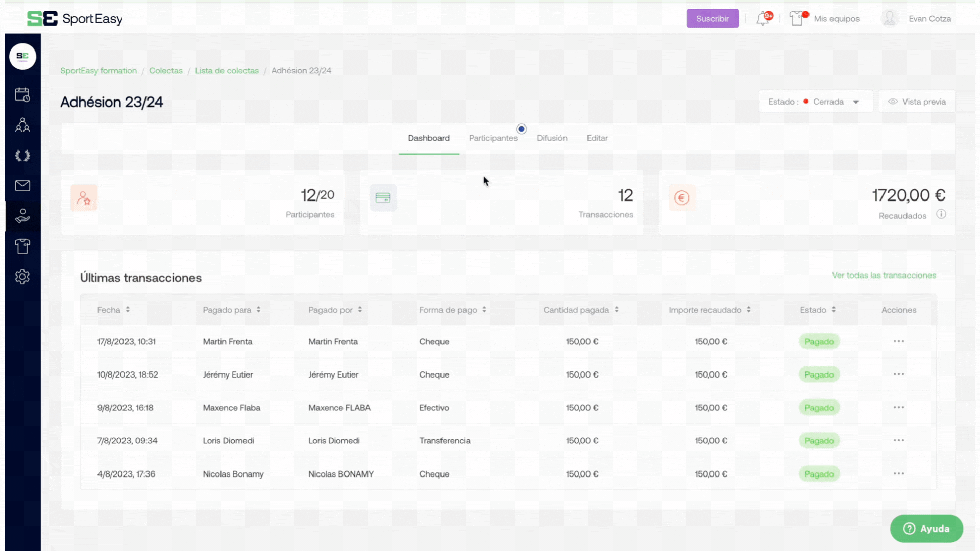Click the laurel championship sidebar icon
Screen dimensions: 980x551
click(x=22, y=156)
